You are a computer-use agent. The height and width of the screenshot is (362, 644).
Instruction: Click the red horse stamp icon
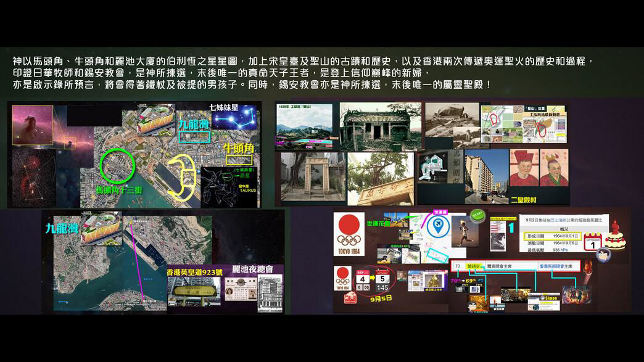[x=350, y=298]
